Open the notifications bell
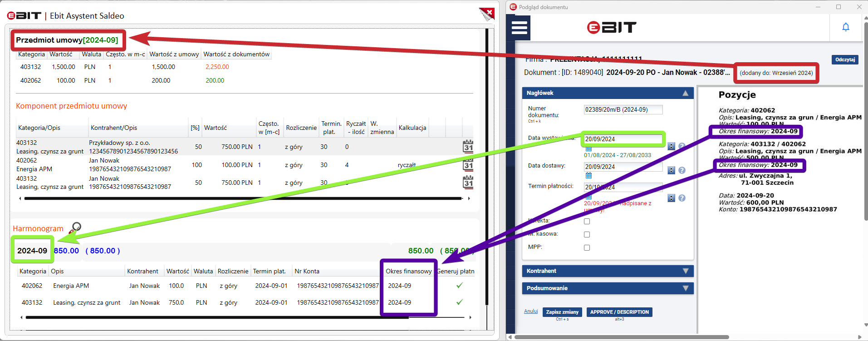Viewport: 868px width, 341px height. pos(846,27)
